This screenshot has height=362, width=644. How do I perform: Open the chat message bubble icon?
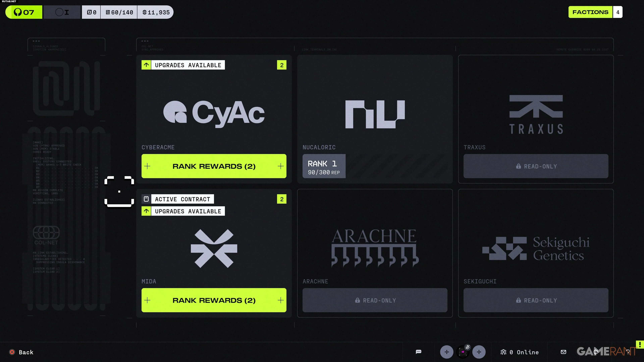point(418,352)
